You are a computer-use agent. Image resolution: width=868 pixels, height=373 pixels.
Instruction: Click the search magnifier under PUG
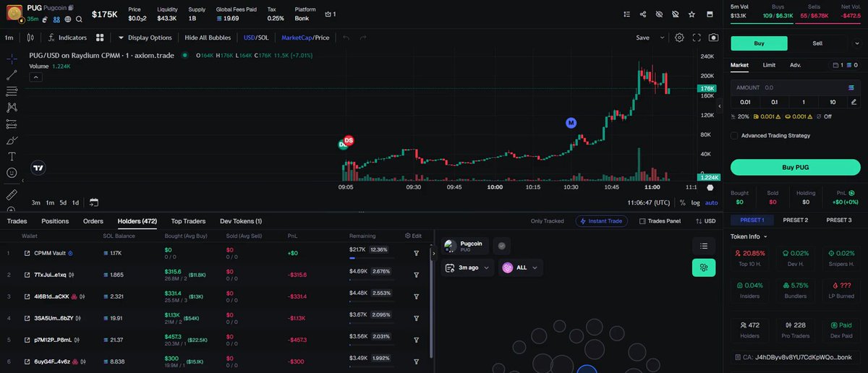78,20
